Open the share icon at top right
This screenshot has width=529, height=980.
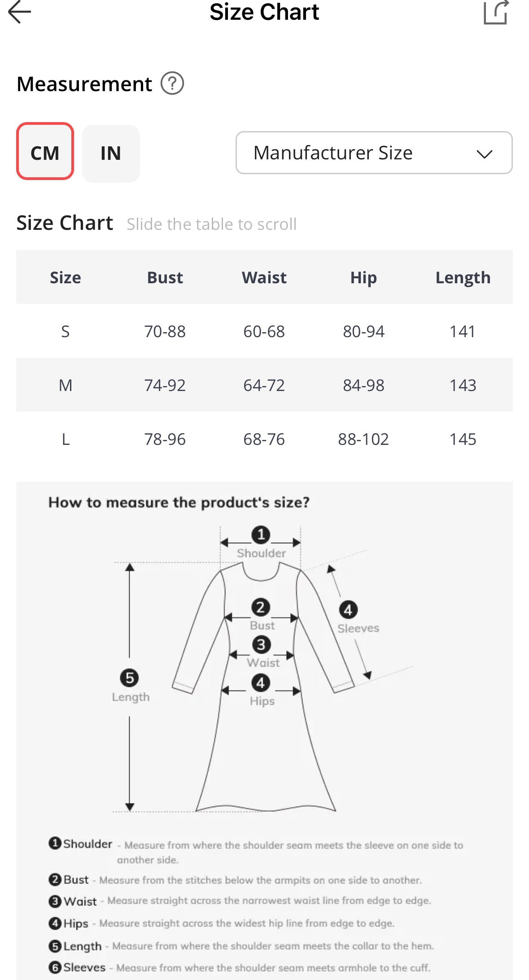[x=496, y=12]
